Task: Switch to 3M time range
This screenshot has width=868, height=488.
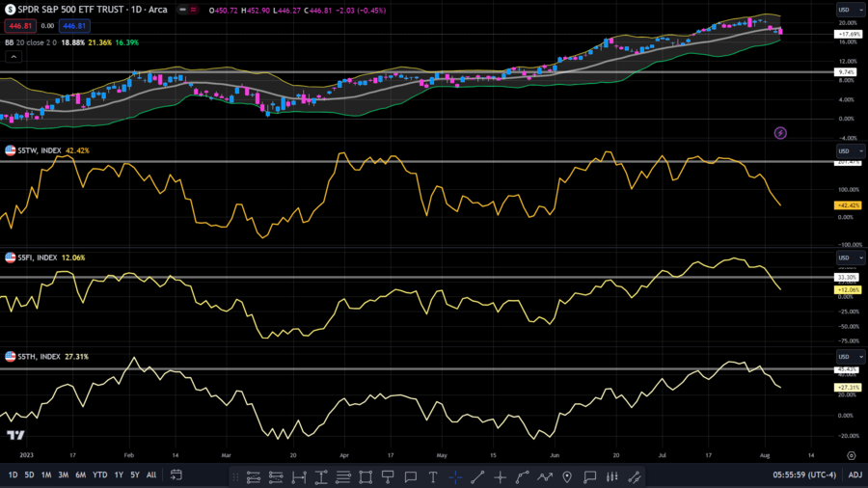Action: coord(63,474)
